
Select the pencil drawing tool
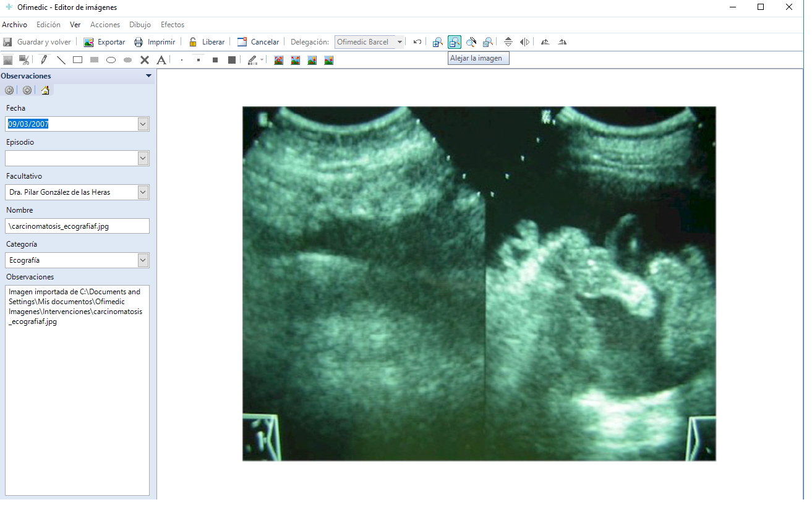(x=44, y=60)
